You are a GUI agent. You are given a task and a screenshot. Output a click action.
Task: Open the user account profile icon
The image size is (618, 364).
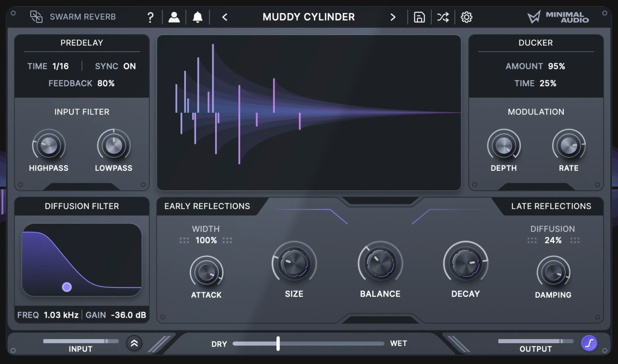174,17
